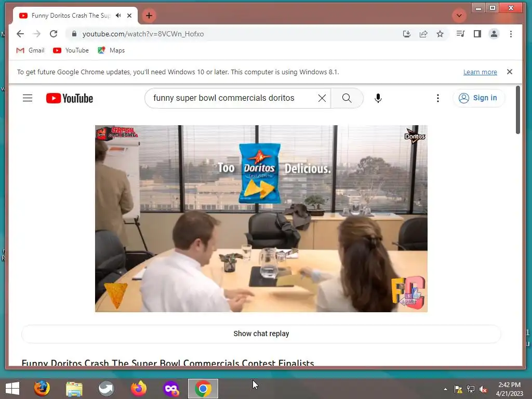Open the YouTube bookmark
This screenshot has height=399, width=532.
pos(71,50)
